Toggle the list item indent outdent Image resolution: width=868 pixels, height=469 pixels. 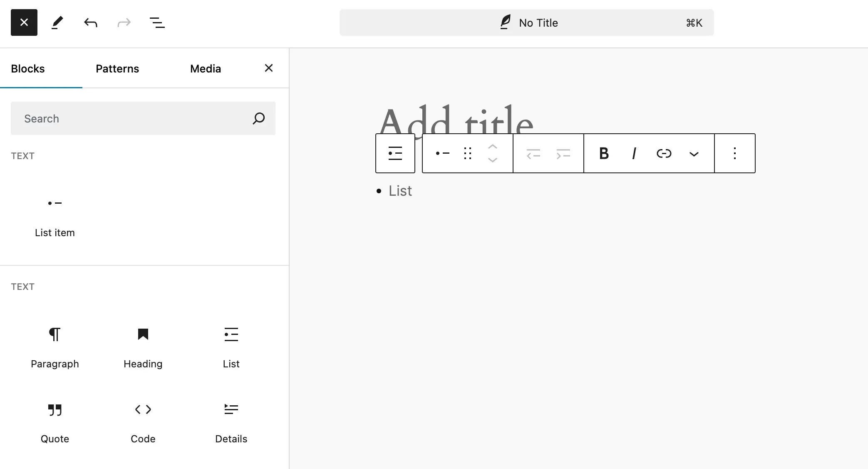click(532, 154)
